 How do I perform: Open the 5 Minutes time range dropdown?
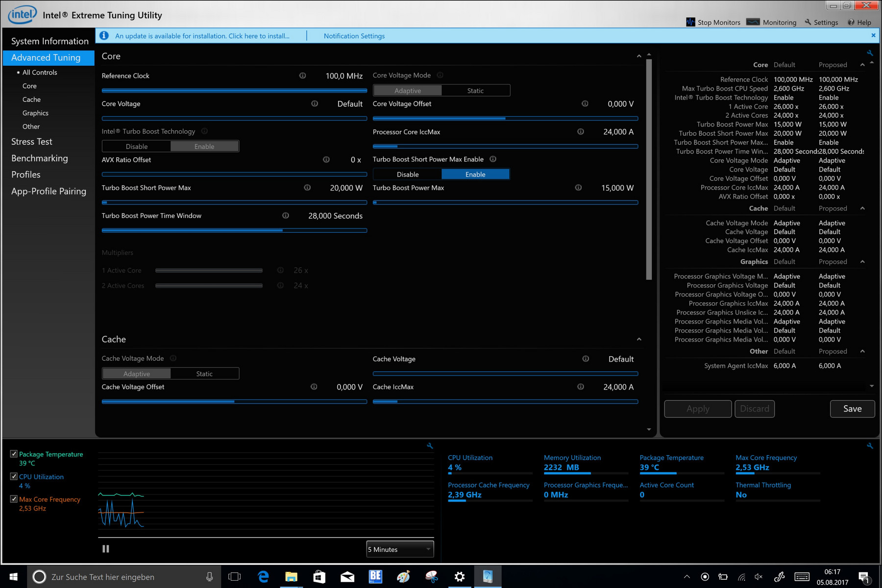click(400, 549)
